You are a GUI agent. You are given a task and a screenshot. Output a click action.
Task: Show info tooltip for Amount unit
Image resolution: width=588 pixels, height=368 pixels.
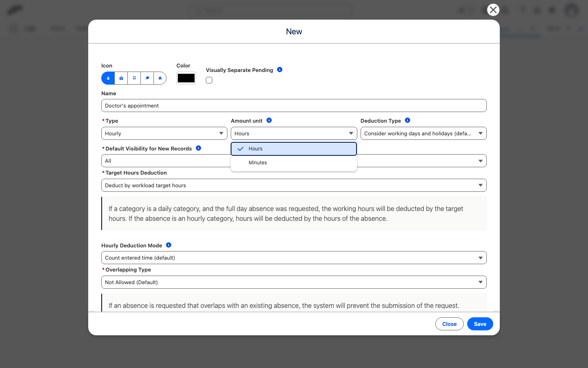coord(269,120)
